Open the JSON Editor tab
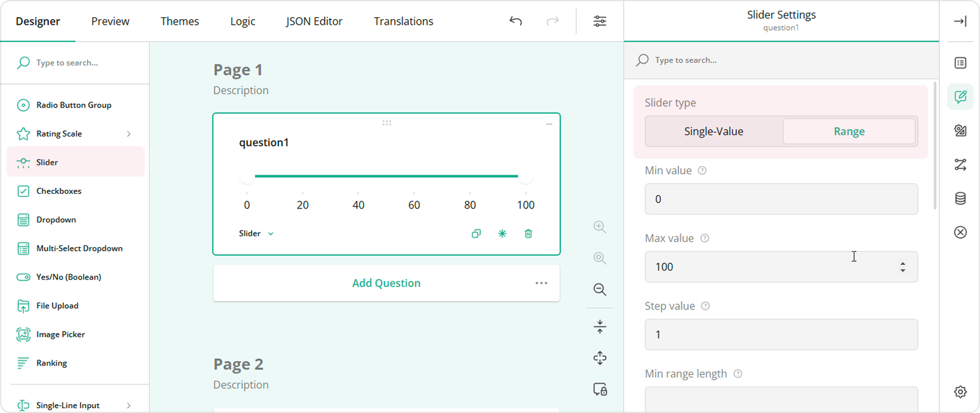The width and height of the screenshot is (980, 413). point(314,21)
